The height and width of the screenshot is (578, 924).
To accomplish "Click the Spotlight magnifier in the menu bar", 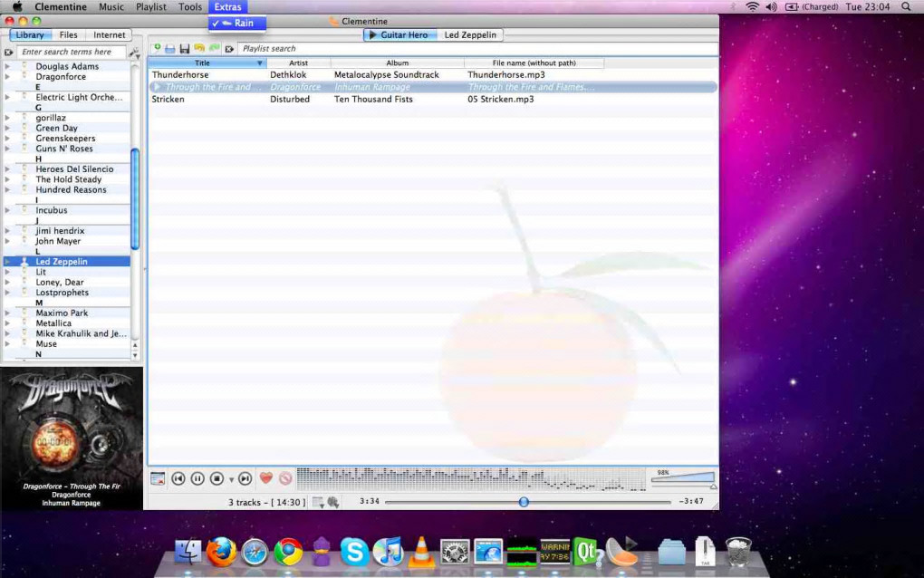I will click(906, 7).
